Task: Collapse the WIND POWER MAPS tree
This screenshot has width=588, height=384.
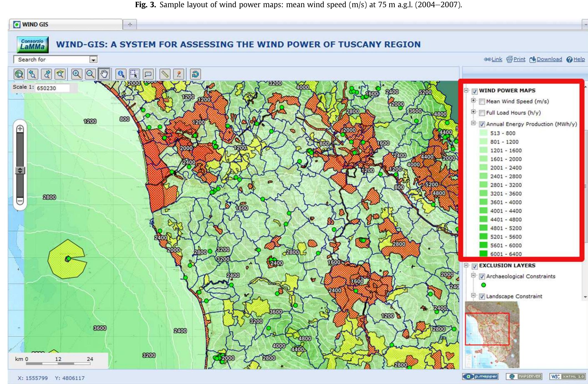Action: (466, 91)
